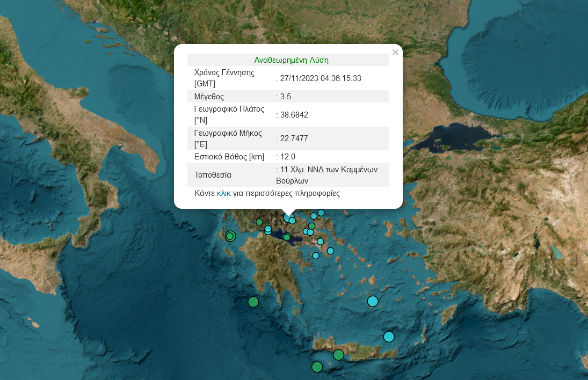Screen dimensions: 588x380
Task: Click the 'Αναθεωρημένη Λύση' popup heading
Action: tap(291, 60)
